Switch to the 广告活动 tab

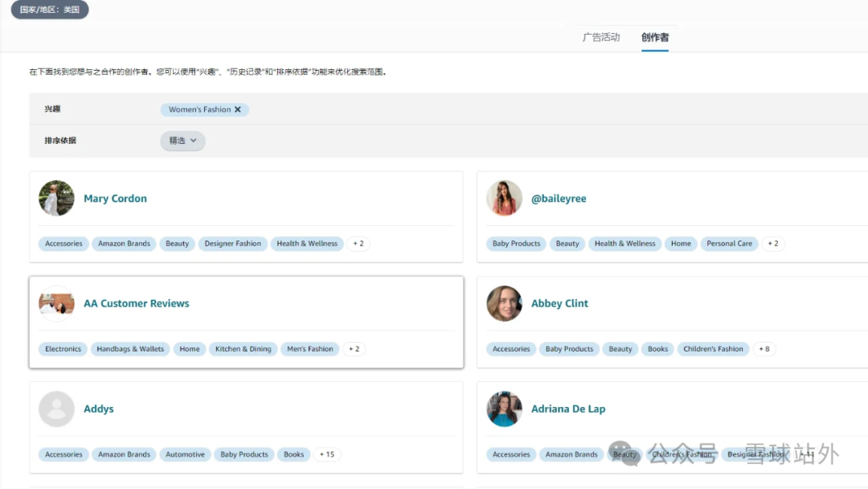click(601, 37)
